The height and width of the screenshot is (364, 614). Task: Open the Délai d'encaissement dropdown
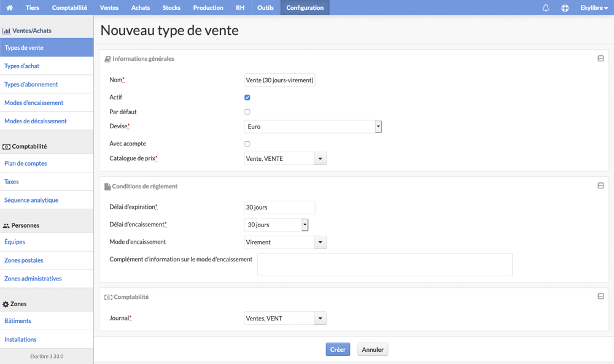[x=276, y=225]
